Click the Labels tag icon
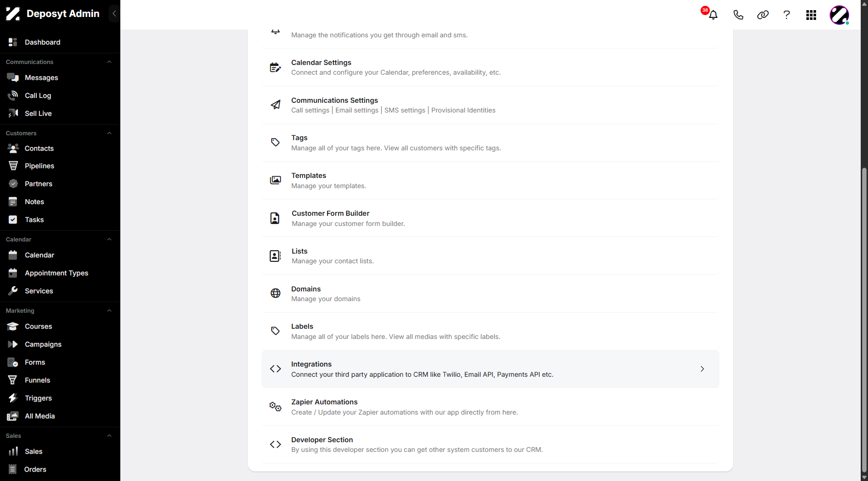The width and height of the screenshot is (868, 481). click(x=275, y=331)
